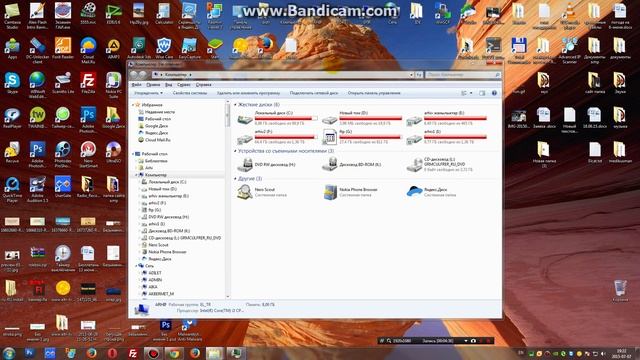Collapse Устройства со съемными носителями group

point(235,151)
